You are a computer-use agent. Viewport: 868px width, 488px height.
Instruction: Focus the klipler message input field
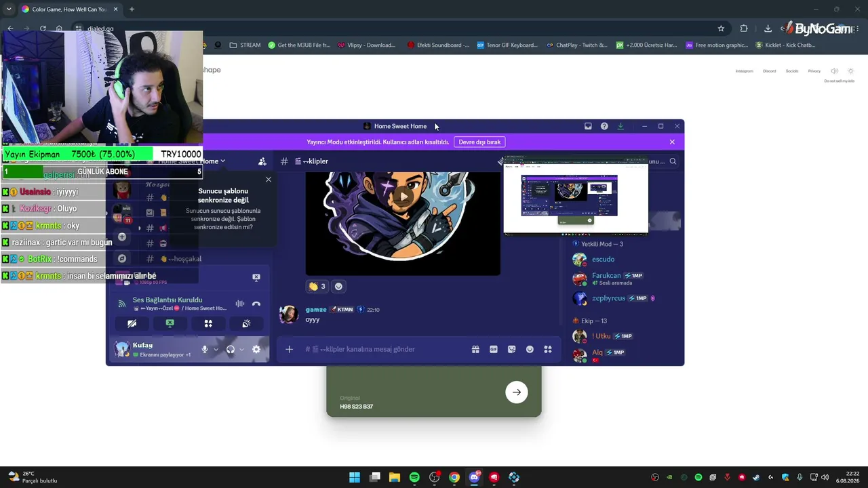(x=383, y=349)
